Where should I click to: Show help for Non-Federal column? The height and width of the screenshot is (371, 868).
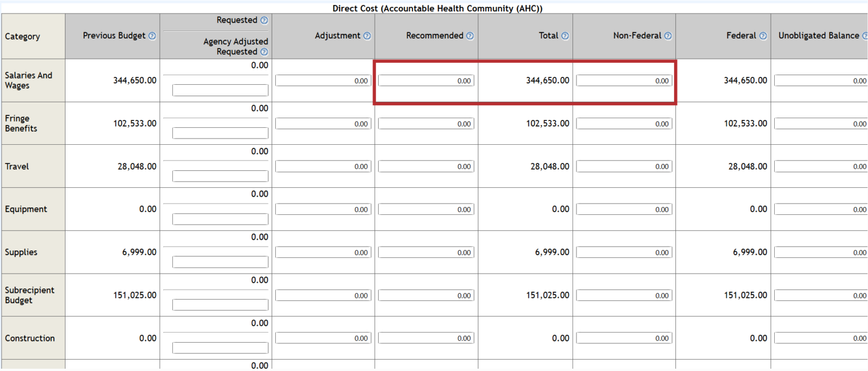coord(668,36)
